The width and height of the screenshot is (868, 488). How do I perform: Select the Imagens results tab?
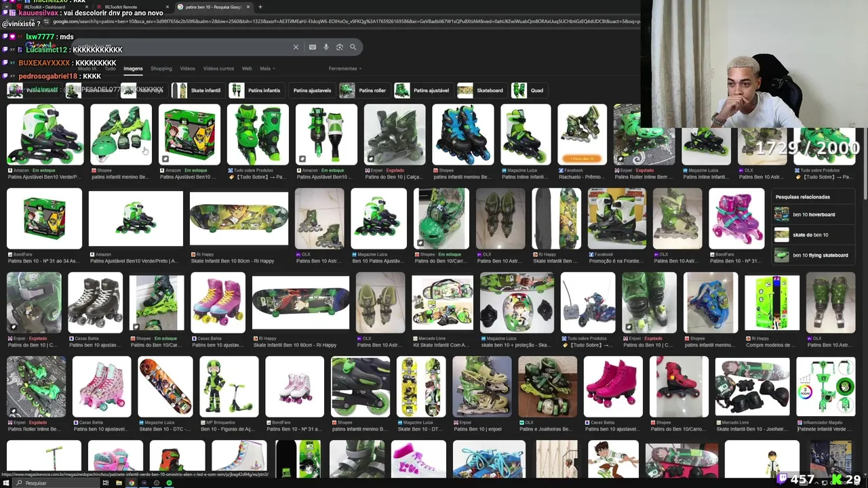pos(133,68)
